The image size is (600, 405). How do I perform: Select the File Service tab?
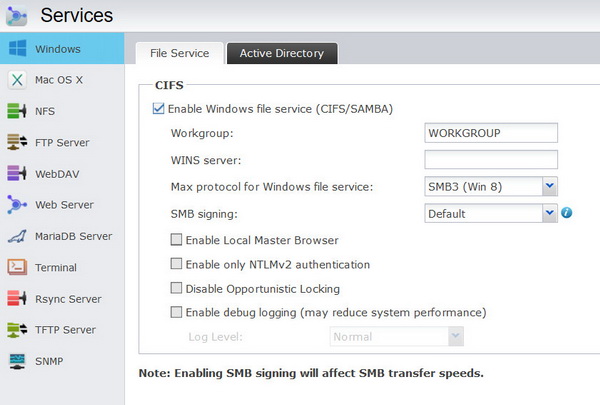pyautogui.click(x=179, y=53)
